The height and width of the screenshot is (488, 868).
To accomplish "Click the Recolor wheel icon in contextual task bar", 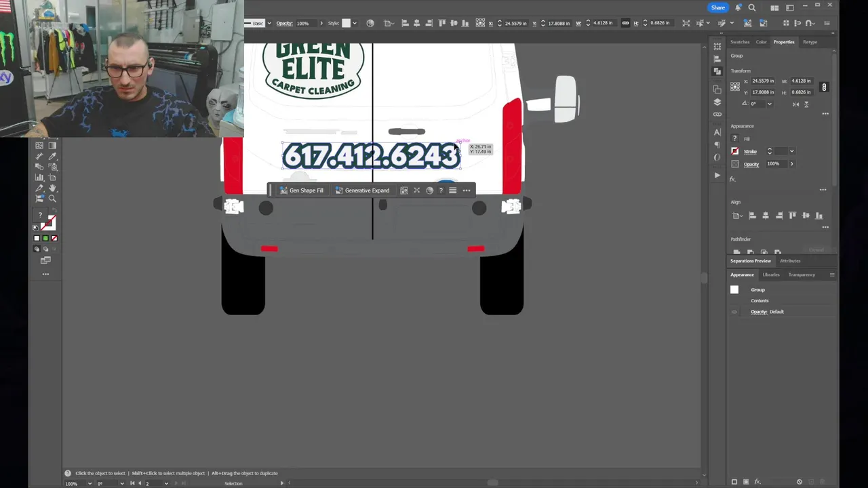I will click(429, 190).
